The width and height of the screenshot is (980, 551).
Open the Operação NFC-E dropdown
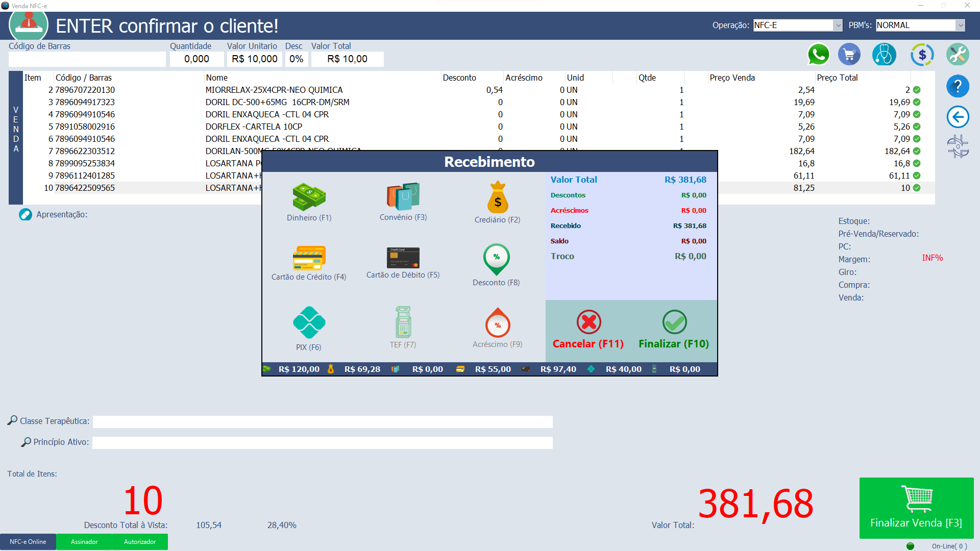click(x=838, y=25)
